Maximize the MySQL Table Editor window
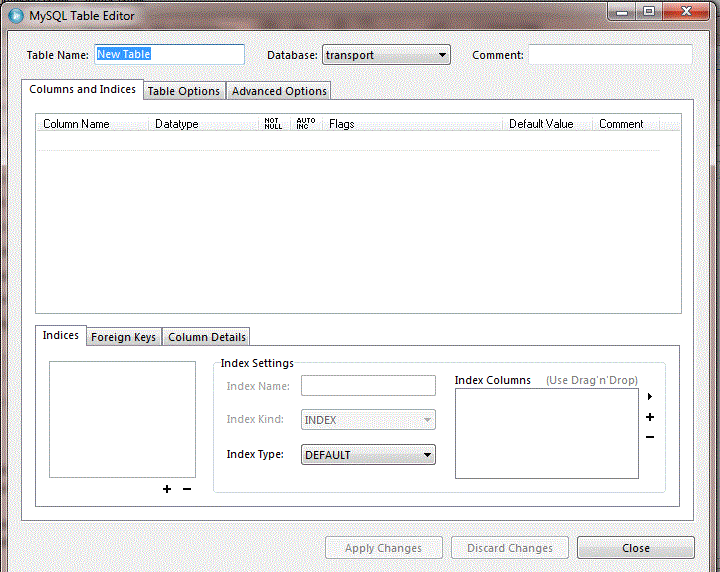Image resolution: width=720 pixels, height=572 pixels. click(649, 12)
